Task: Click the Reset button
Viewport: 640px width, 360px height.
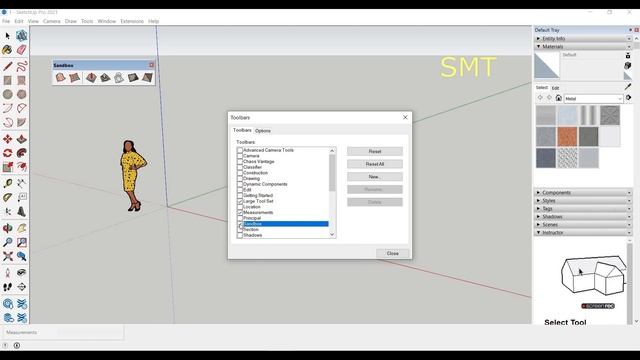Action: [375, 151]
